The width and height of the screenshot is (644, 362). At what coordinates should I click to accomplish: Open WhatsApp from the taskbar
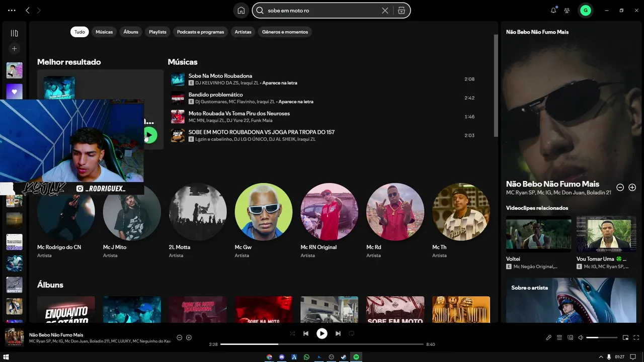click(x=306, y=357)
